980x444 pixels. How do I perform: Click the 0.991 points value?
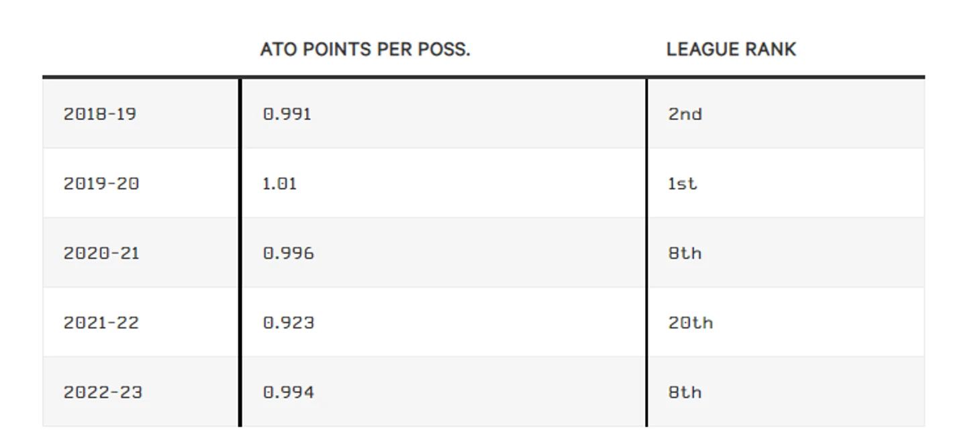tap(287, 114)
